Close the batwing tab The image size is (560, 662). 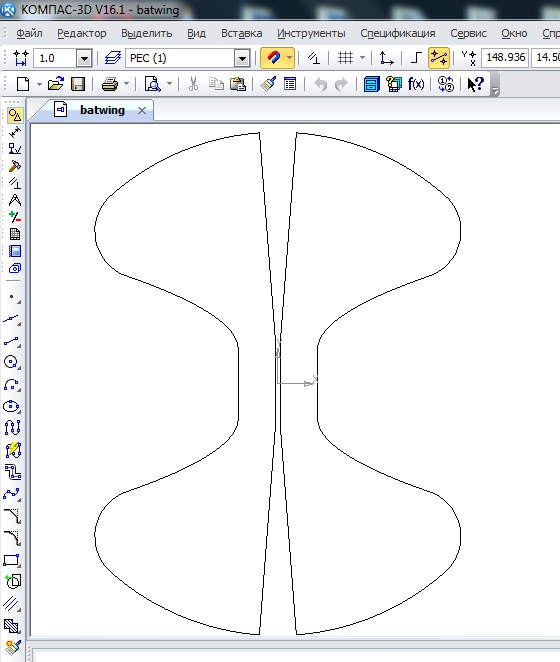[x=142, y=111]
